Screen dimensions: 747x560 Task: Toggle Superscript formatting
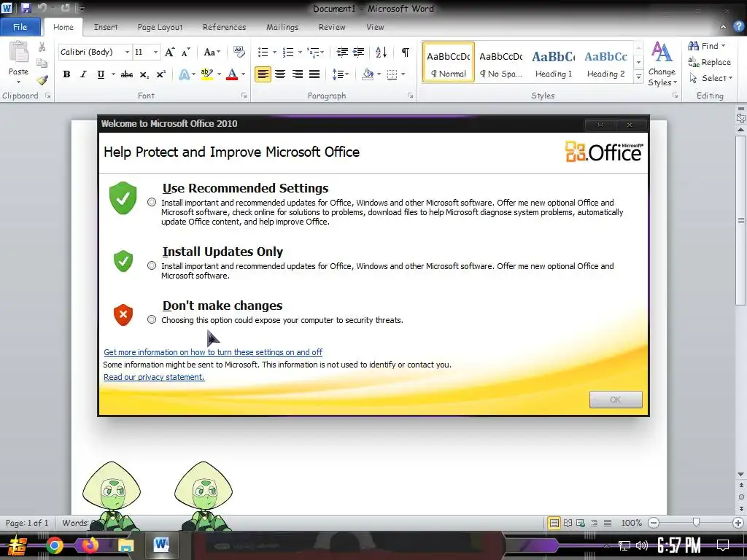161,74
